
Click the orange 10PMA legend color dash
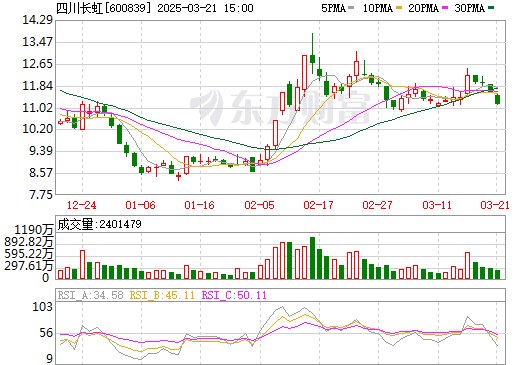tap(399, 8)
